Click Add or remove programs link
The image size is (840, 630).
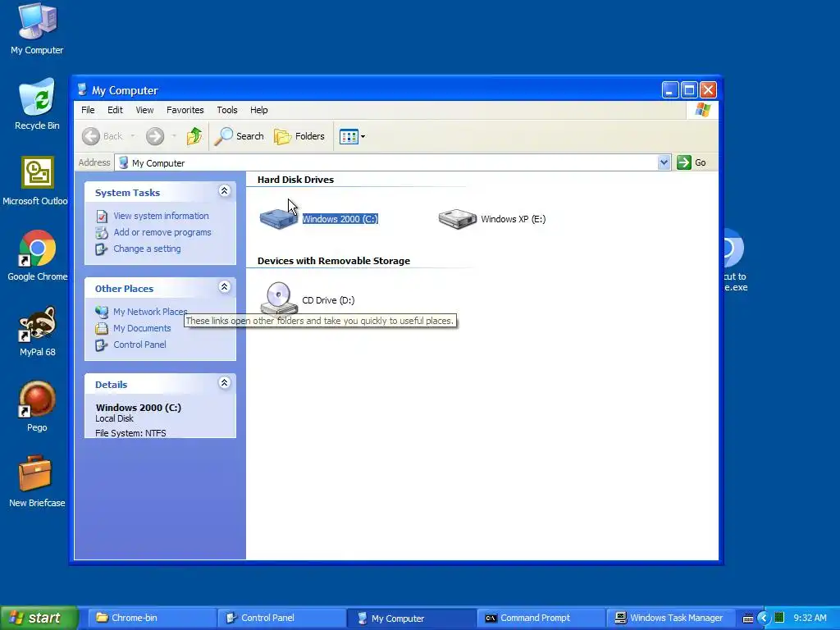(x=162, y=232)
